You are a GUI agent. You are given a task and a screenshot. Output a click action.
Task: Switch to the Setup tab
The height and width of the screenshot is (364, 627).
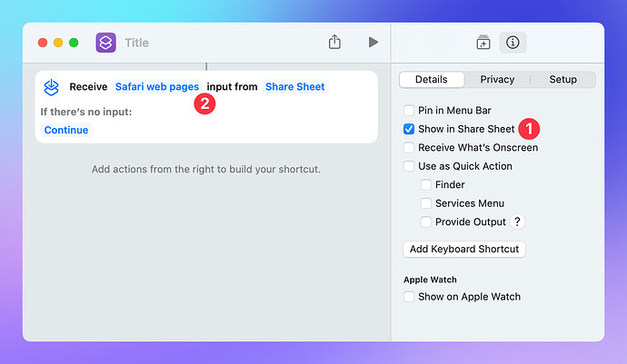[562, 80]
